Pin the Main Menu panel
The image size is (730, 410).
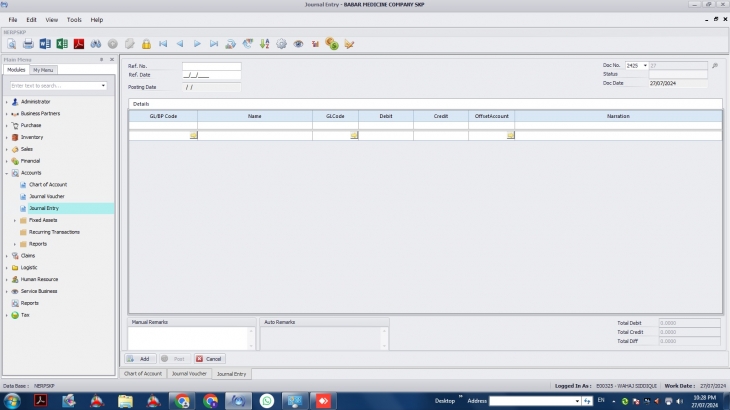tap(101, 60)
